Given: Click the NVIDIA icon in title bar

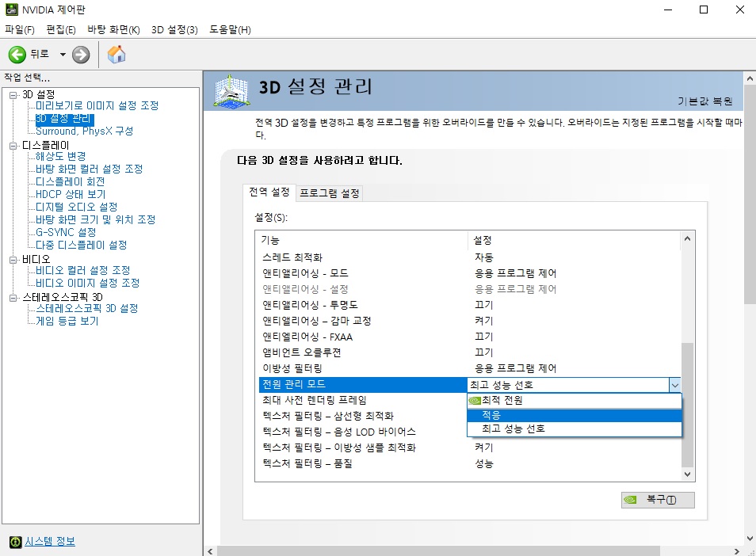Looking at the screenshot, I should (12, 10).
